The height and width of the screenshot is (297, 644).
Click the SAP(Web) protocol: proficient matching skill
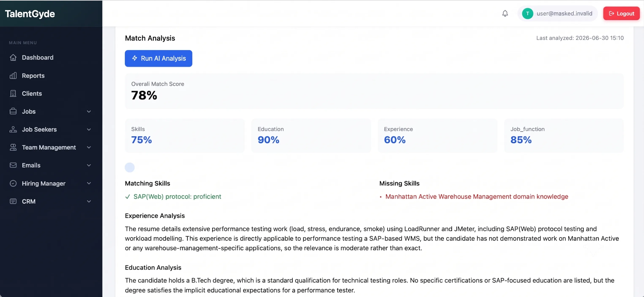177,197
